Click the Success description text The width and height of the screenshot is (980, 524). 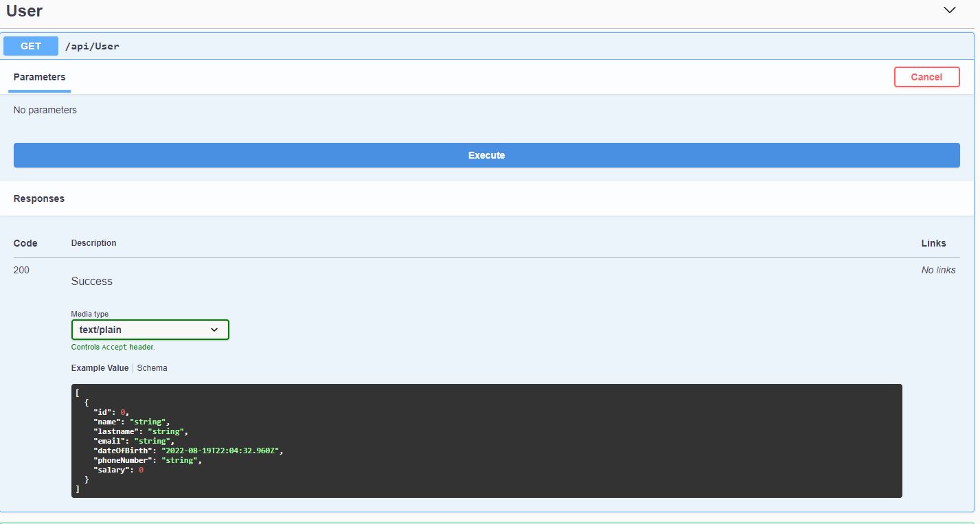[x=91, y=281]
